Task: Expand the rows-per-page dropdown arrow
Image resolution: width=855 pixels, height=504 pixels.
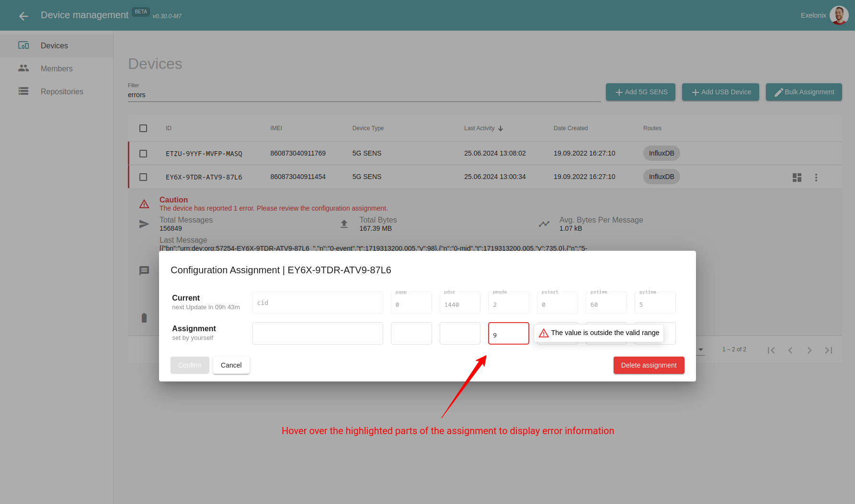Action: [701, 349]
